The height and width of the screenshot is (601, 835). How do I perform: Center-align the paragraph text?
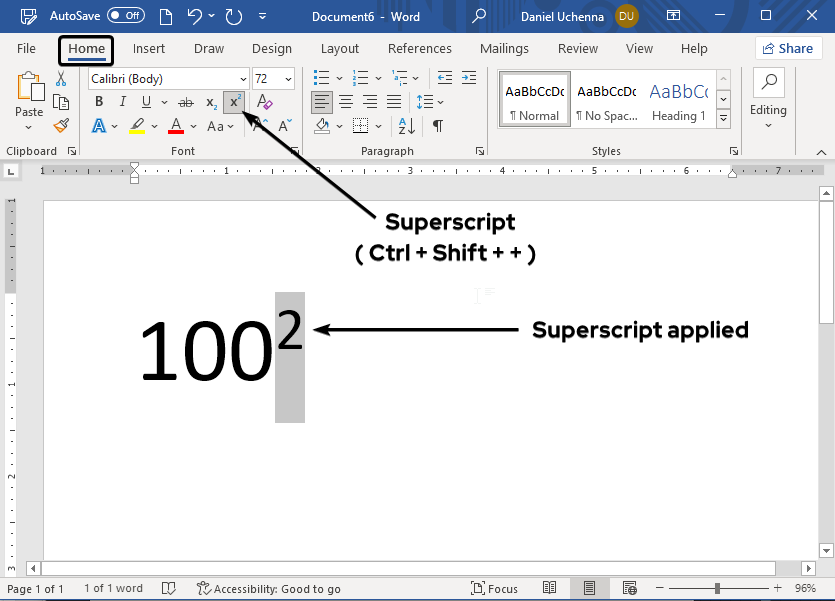coord(346,102)
